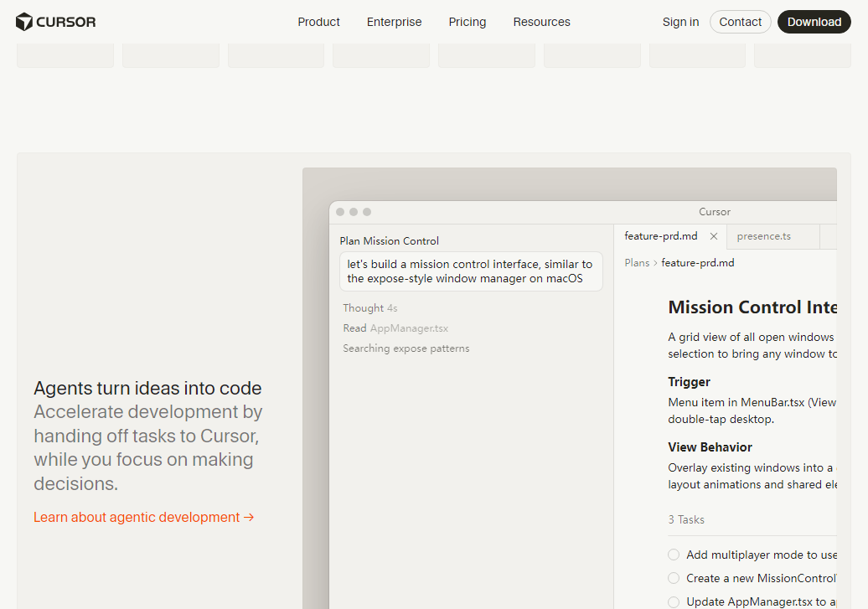This screenshot has height=609, width=868.
Task: Click the Sign in link
Action: click(680, 22)
